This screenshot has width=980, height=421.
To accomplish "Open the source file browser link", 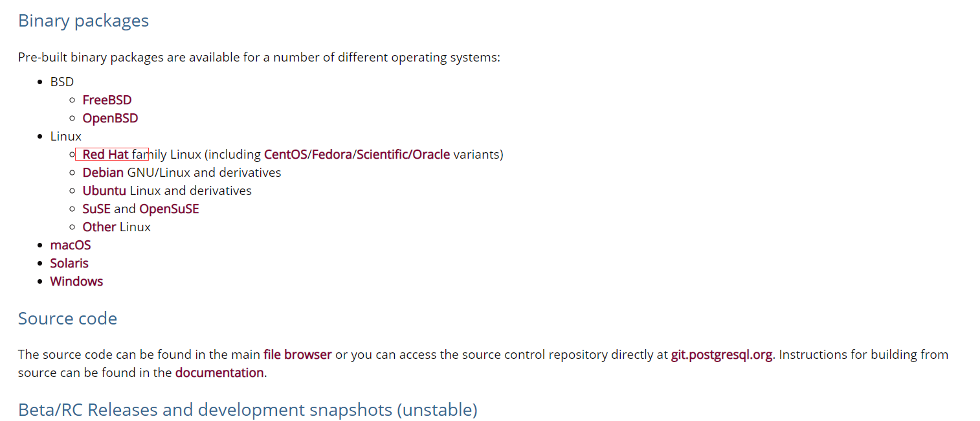I will 298,354.
